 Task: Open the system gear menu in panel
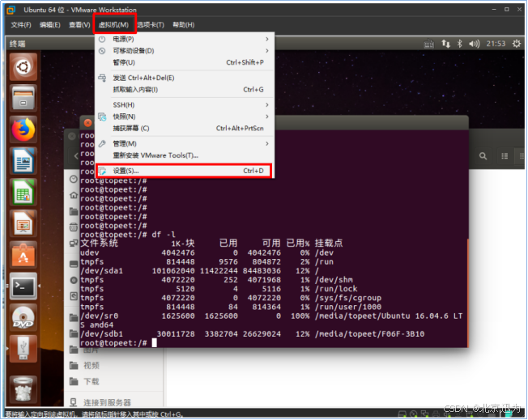[x=516, y=44]
